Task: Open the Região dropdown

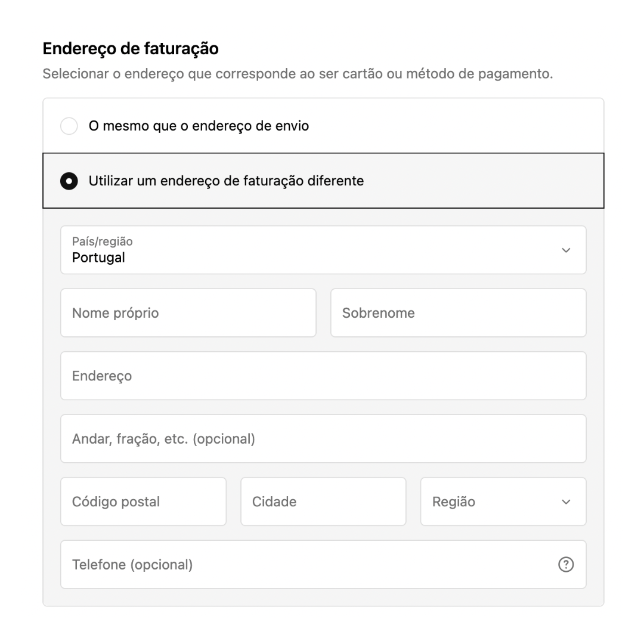Action: (503, 501)
